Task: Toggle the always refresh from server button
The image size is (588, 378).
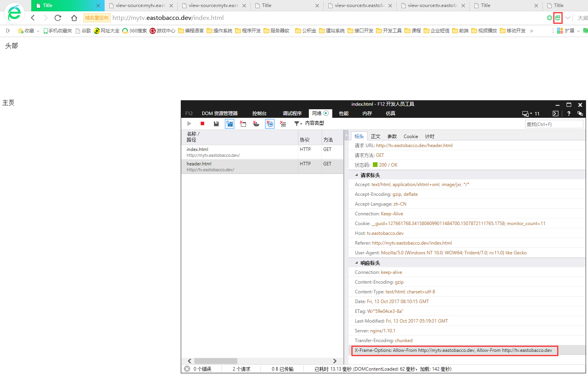Action: tap(230, 124)
